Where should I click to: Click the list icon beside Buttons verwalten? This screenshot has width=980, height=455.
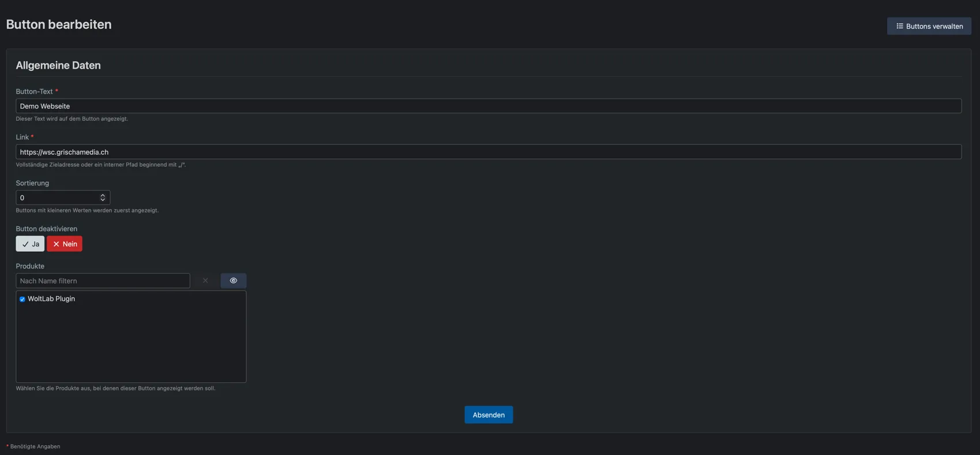(x=899, y=26)
